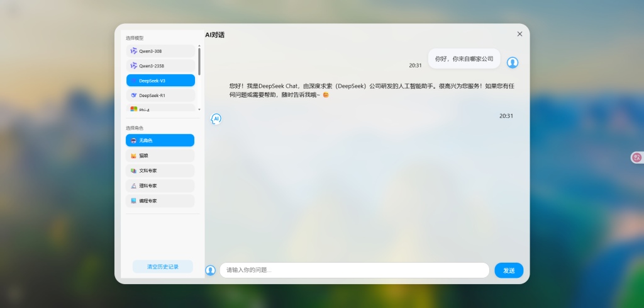Select the highlighted DeepSeek-V3 model option
Viewport: 644px width, 308px height.
(160, 81)
